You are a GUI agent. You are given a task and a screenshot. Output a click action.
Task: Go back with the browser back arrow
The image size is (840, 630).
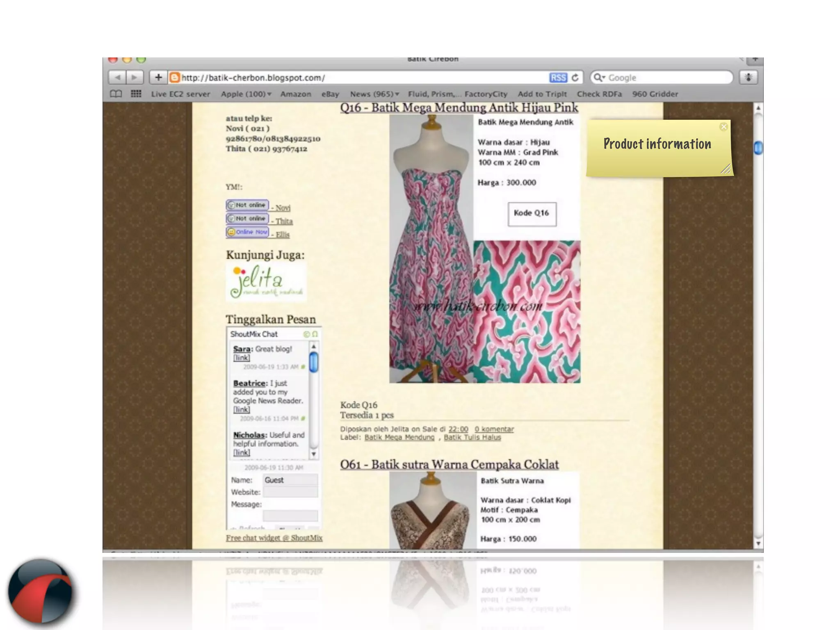click(117, 77)
